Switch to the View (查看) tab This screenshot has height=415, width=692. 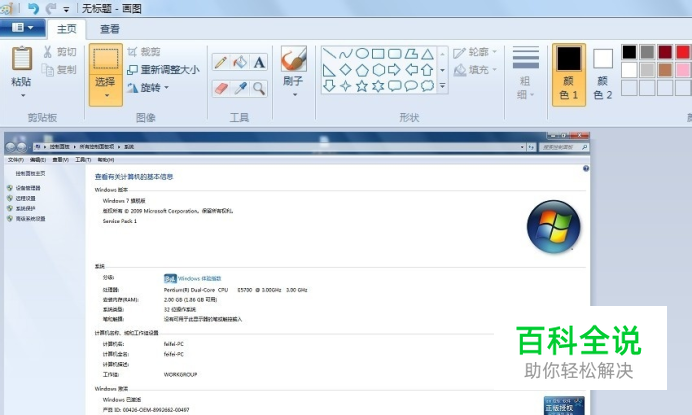(x=110, y=29)
